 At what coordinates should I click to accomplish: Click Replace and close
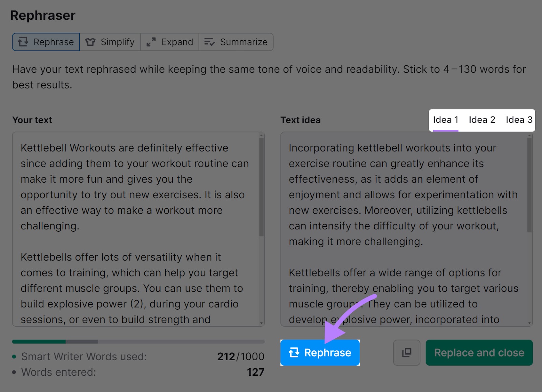(479, 352)
